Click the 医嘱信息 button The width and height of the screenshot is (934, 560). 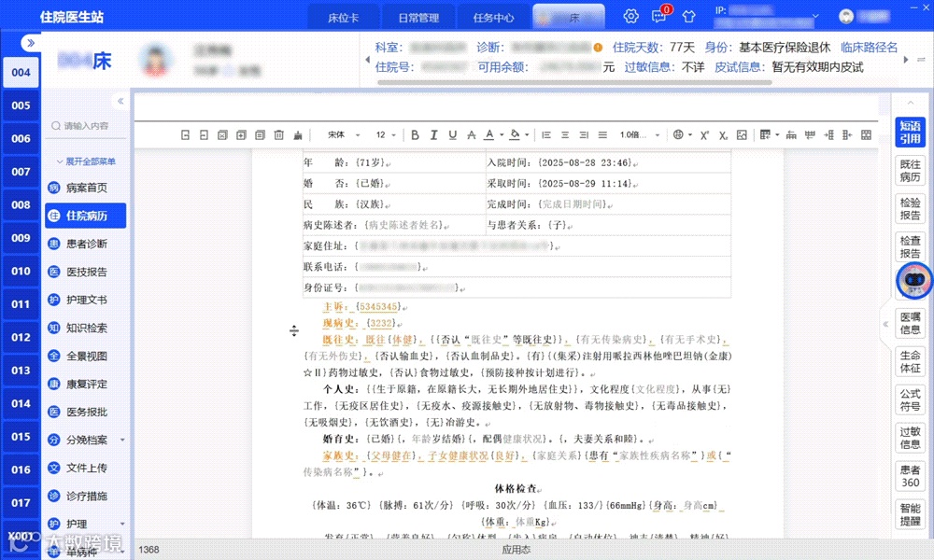coord(910,323)
